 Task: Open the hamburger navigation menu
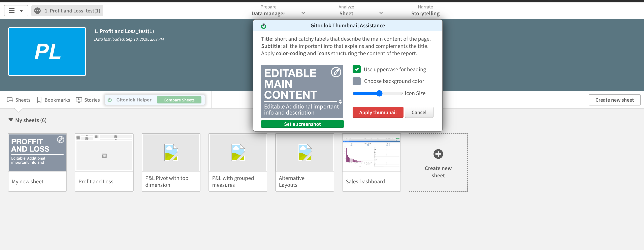coord(11,10)
